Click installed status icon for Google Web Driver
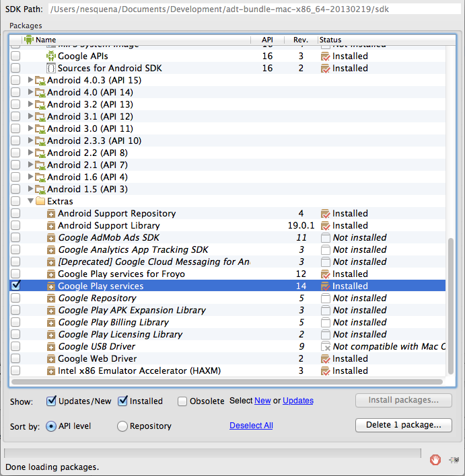The image size is (465, 476). (x=325, y=359)
